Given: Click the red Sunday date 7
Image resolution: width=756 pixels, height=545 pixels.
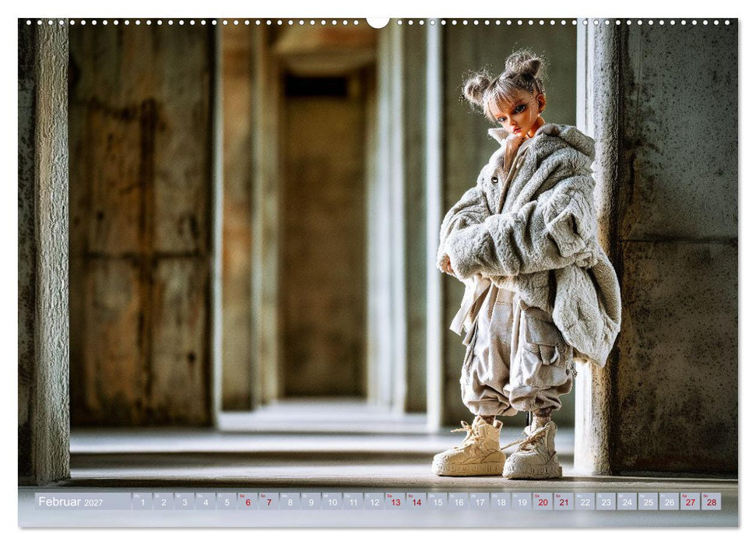Looking at the screenshot, I should (x=269, y=501).
